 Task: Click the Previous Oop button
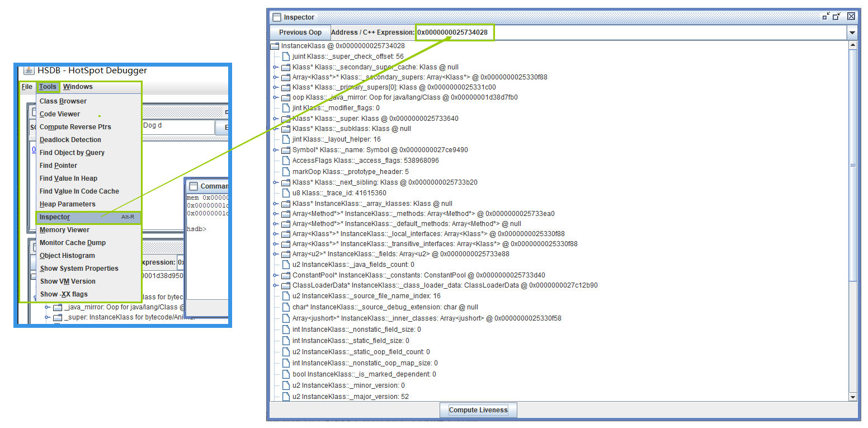(x=300, y=32)
